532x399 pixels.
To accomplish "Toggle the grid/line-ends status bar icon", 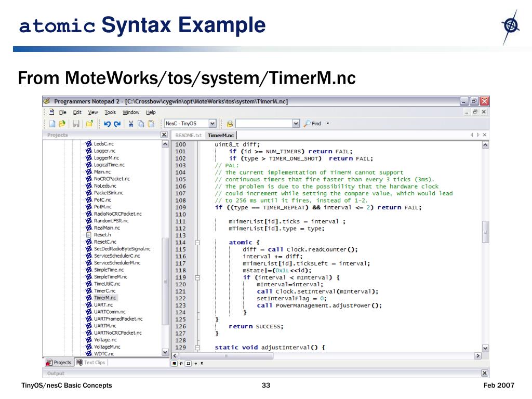I will click(x=188, y=364).
